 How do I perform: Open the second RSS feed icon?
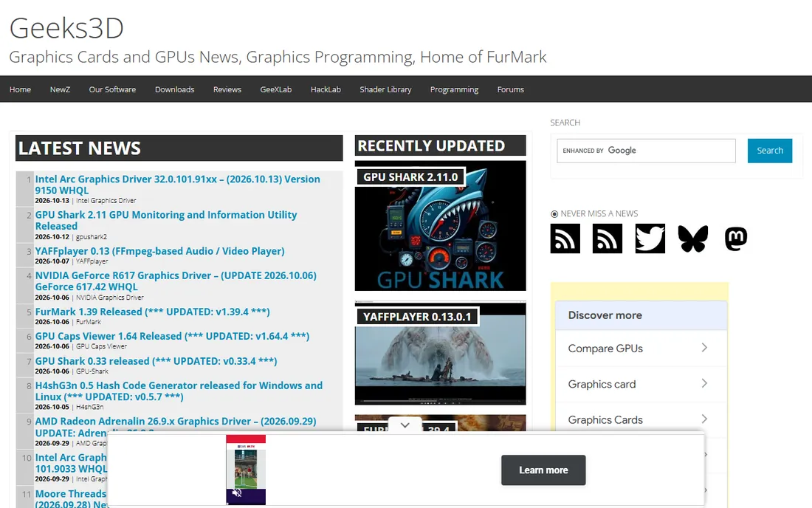pos(608,238)
